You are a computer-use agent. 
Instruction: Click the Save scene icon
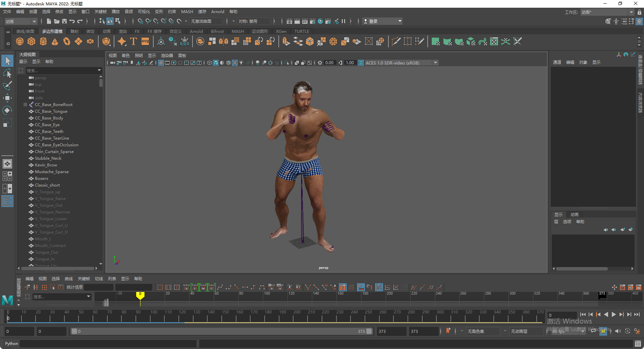tap(64, 21)
